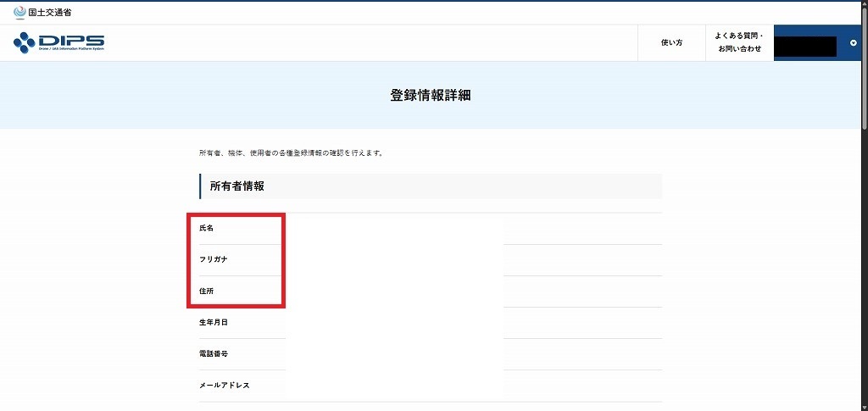
Task: Click the 生年月日 field label
Action: [x=214, y=323]
